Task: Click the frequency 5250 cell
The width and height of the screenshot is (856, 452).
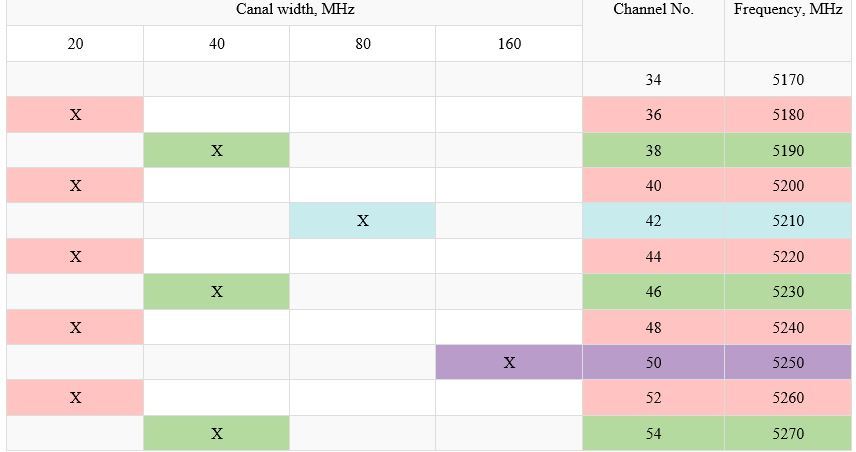Action: point(788,363)
